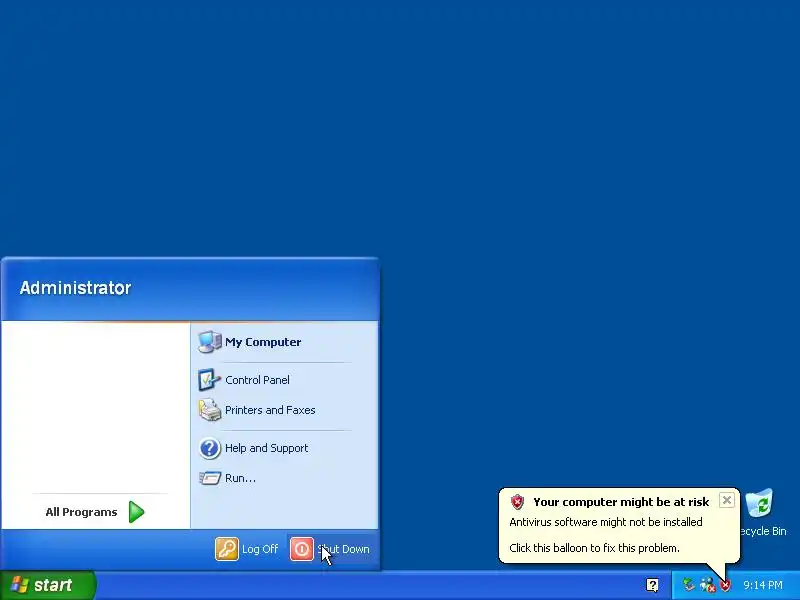This screenshot has width=800, height=600.
Task: Open the Run... dialog
Action: point(284,478)
